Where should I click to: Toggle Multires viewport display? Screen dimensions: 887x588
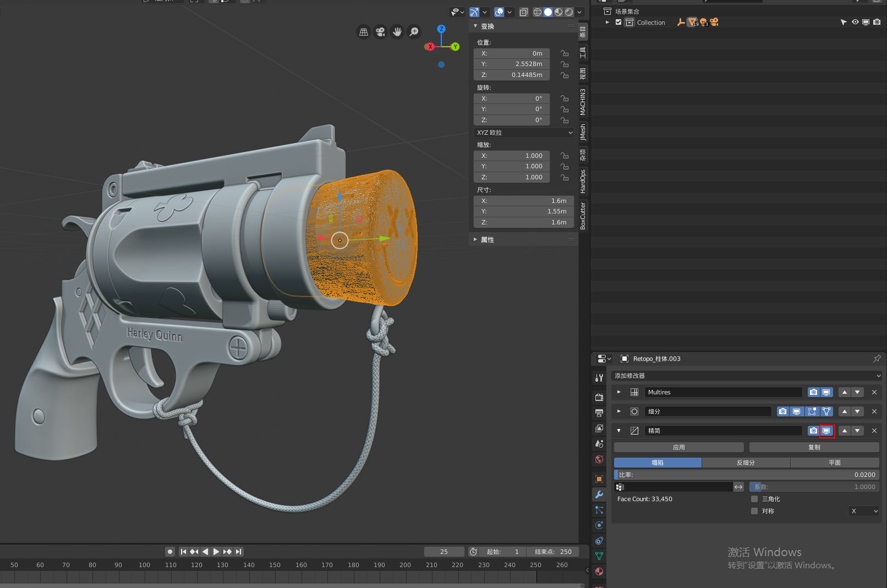tap(826, 392)
